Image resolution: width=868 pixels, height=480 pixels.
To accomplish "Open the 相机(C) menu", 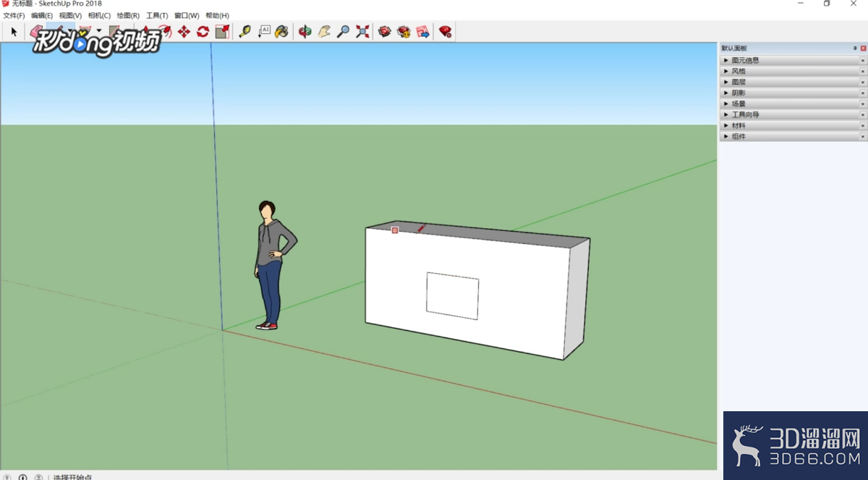I will tap(99, 16).
